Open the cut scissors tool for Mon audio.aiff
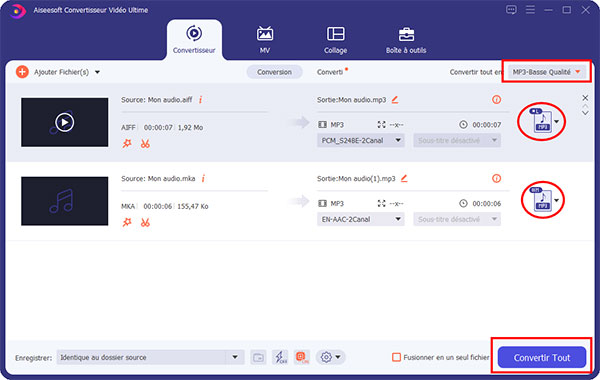600x380 pixels. point(145,144)
